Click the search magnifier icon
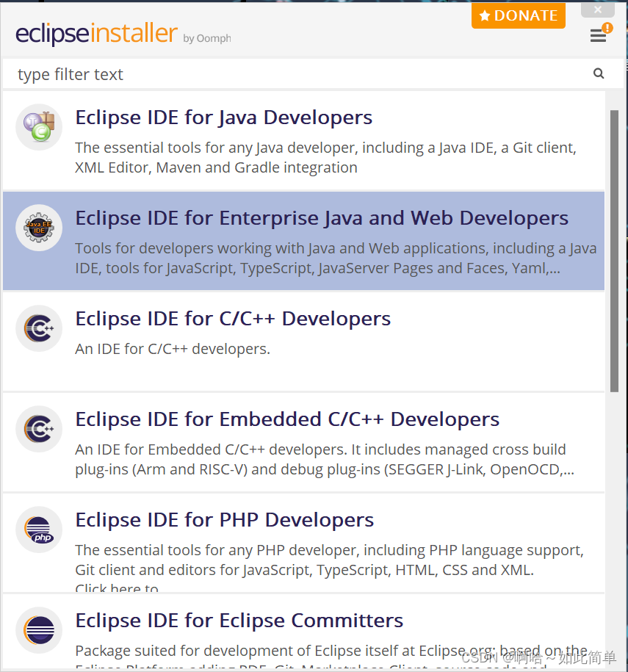The image size is (628, 672). [x=599, y=73]
